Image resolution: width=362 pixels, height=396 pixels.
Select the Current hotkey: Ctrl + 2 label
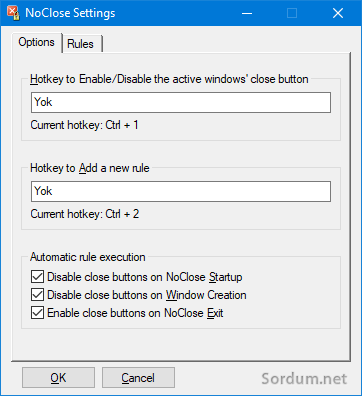[85, 214]
